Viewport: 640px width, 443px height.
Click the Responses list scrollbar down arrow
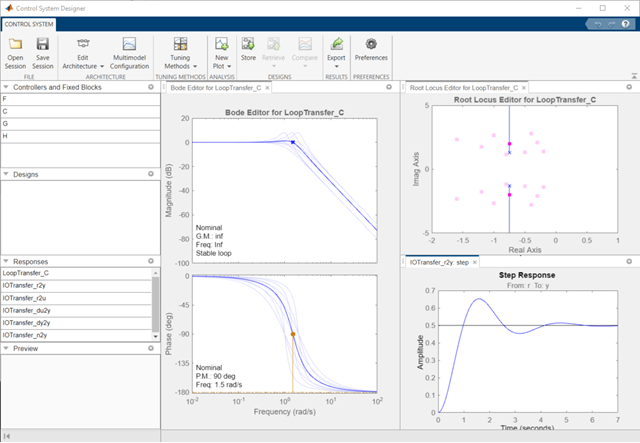(154, 337)
